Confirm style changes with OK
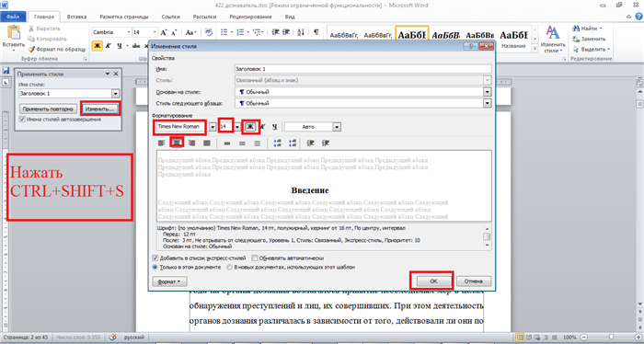This screenshot has height=344, width=644. 433,281
